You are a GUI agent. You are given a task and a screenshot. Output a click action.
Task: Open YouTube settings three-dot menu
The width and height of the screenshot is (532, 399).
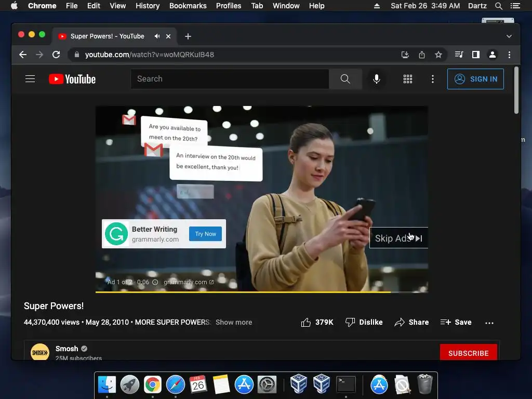click(432, 79)
